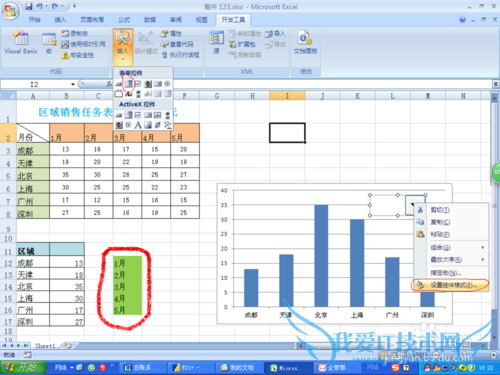This screenshot has height=375, width=500.
Task: Select form control Button icon
Action: [x=118, y=84]
